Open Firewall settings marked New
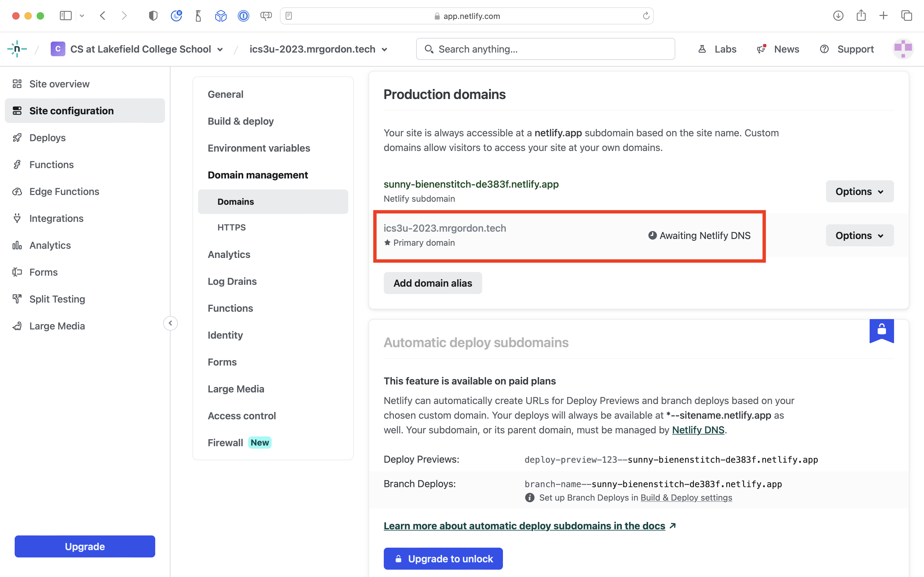 coord(240,443)
